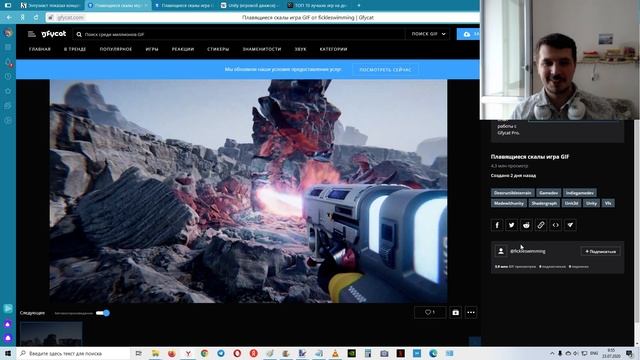Click the camera icon below GIF

point(456,313)
